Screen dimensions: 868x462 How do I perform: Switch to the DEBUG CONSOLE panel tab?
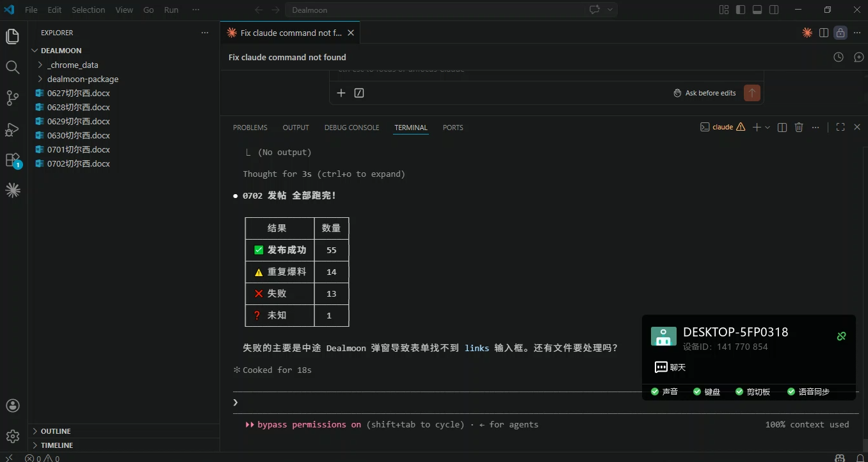pyautogui.click(x=352, y=128)
